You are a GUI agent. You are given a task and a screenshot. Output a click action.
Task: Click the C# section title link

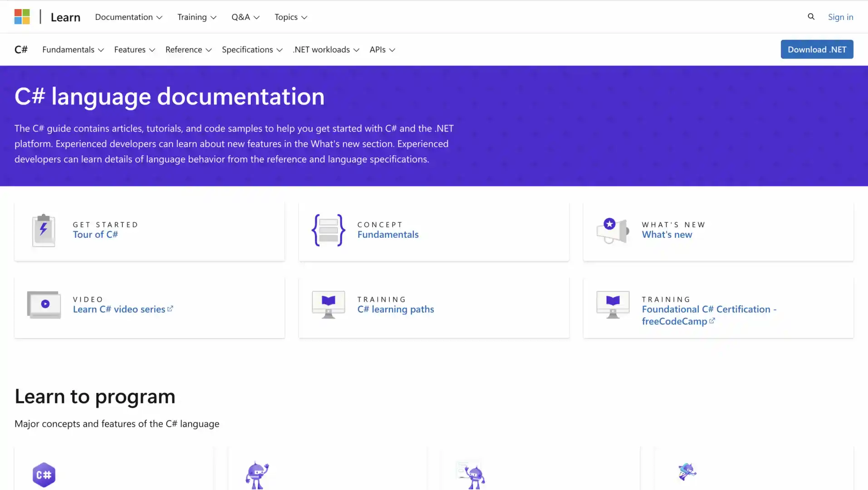pyautogui.click(x=21, y=49)
